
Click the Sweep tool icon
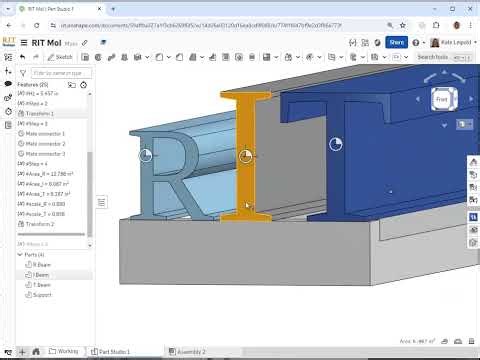click(x=111, y=57)
